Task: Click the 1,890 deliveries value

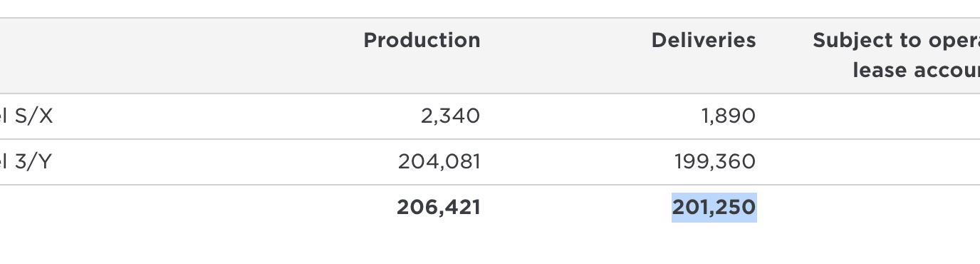Action: point(729,116)
